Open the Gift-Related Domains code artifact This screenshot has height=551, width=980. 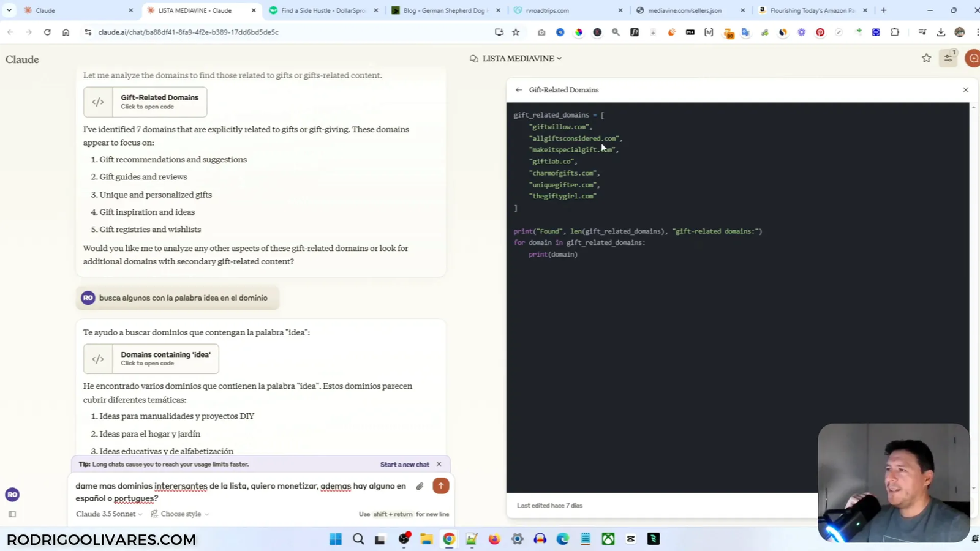[145, 102]
